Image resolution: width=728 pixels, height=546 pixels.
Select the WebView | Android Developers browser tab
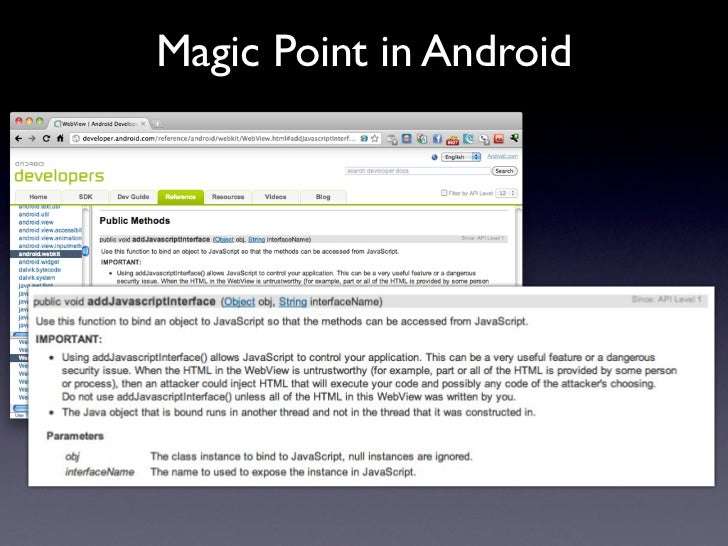(x=99, y=124)
